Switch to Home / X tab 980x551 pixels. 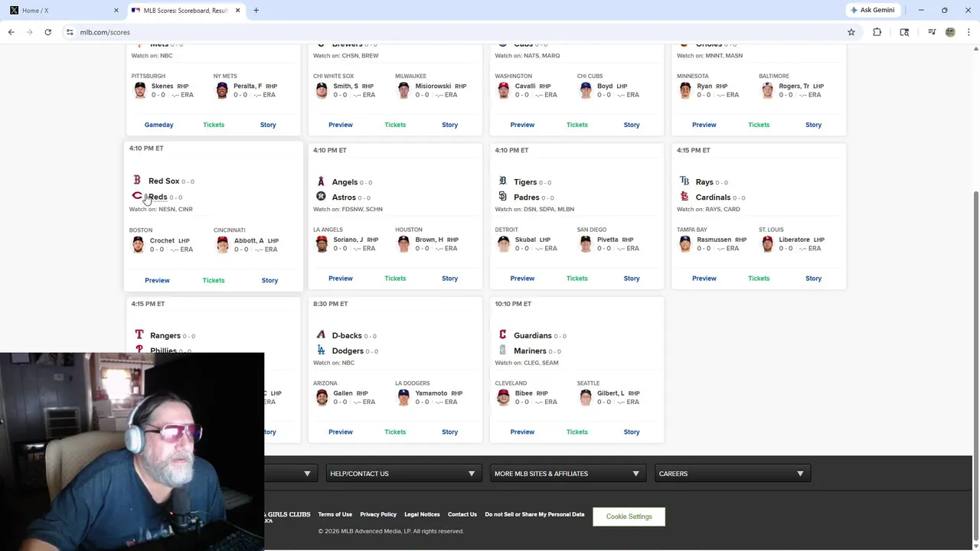64,11
